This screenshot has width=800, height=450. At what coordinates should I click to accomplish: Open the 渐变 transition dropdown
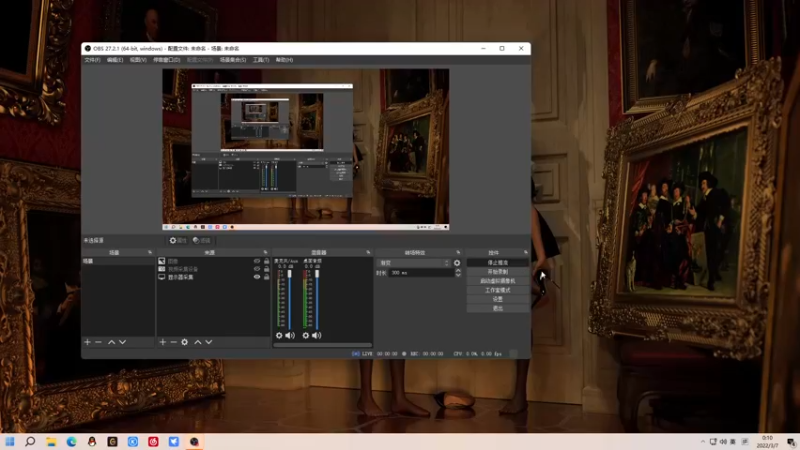click(414, 263)
